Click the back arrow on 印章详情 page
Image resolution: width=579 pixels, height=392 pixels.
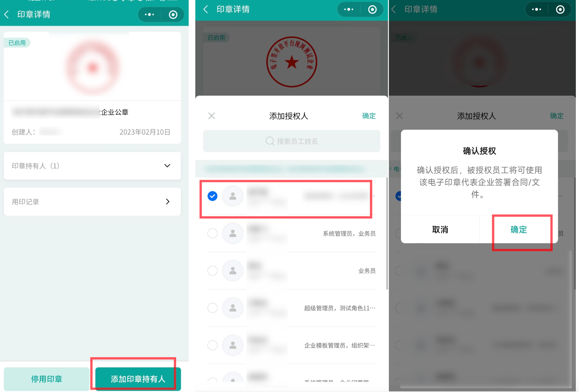tap(7, 14)
